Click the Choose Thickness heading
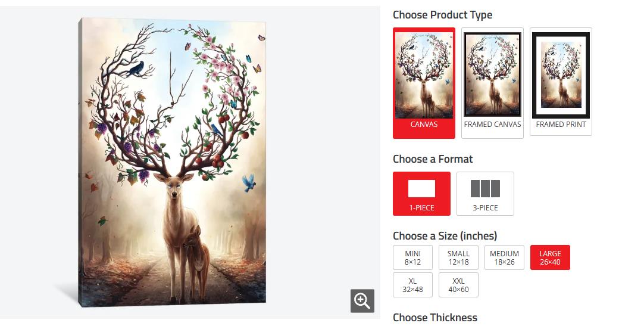The image size is (644, 326). 435,318
